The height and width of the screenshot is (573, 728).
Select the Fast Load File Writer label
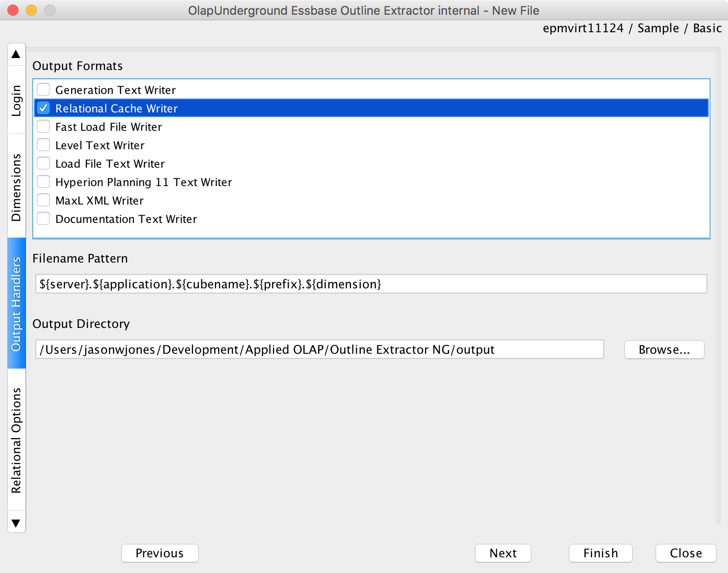[x=109, y=127]
